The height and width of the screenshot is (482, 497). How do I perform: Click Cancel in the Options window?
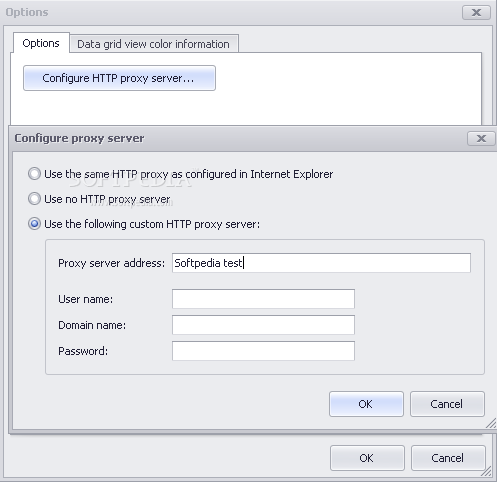pos(448,458)
